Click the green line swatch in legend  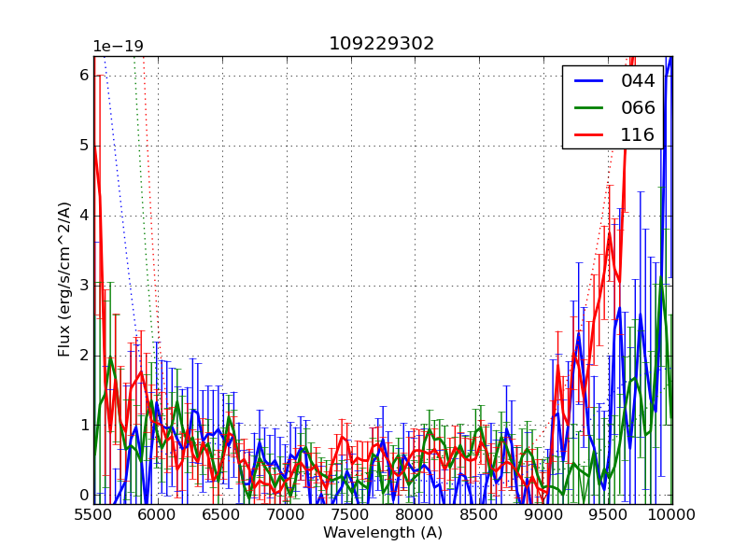click(588, 108)
